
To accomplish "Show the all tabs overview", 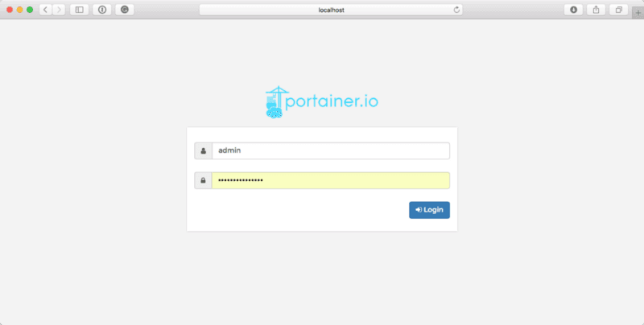I will 619,10.
